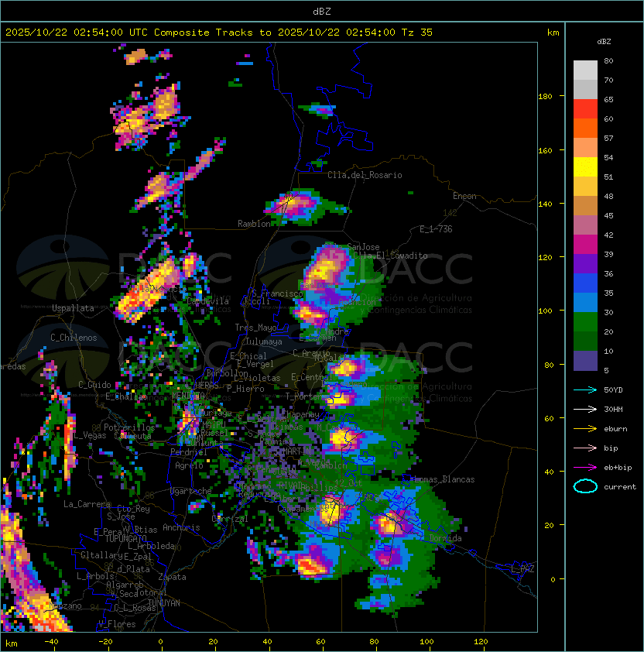Select the tan 45-48 dBZ color band
This screenshot has width=644, height=652.
(585, 206)
